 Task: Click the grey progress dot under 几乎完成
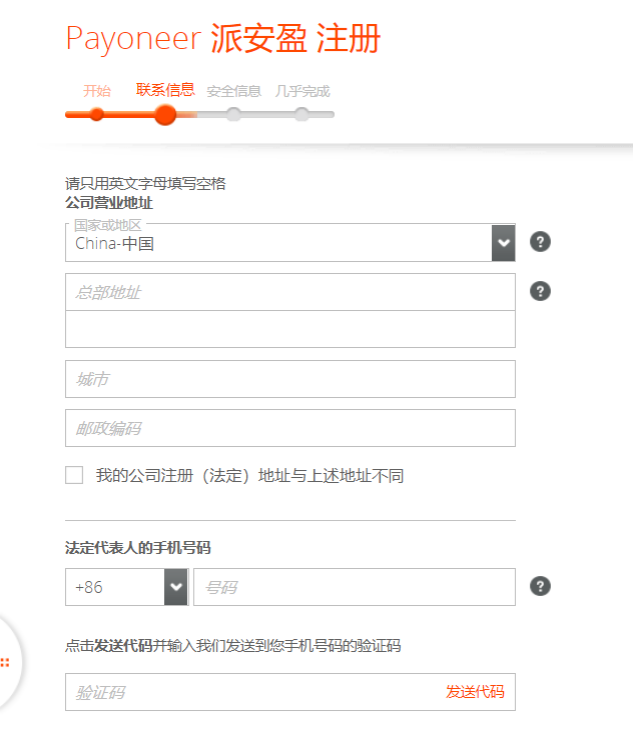pos(301,114)
